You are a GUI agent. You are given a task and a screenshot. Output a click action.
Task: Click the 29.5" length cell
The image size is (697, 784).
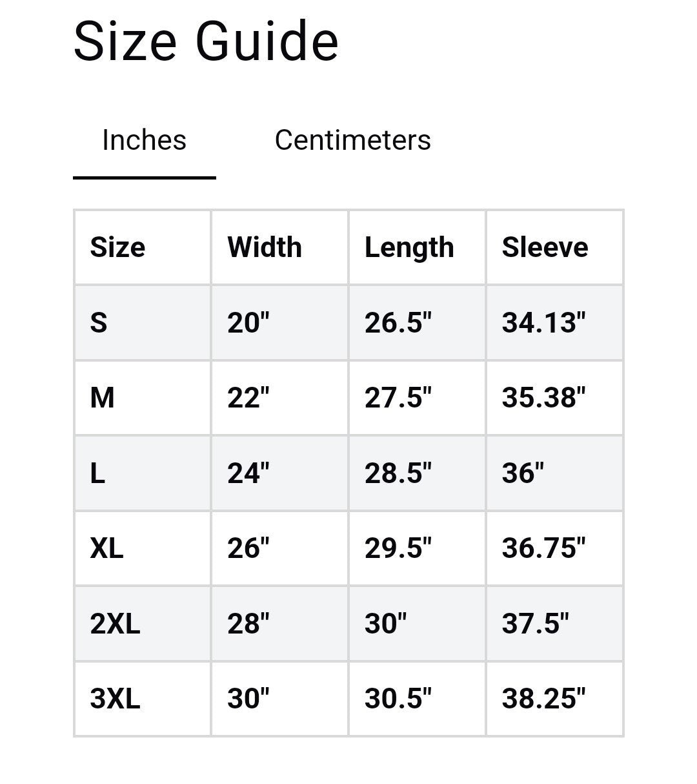[398, 548]
